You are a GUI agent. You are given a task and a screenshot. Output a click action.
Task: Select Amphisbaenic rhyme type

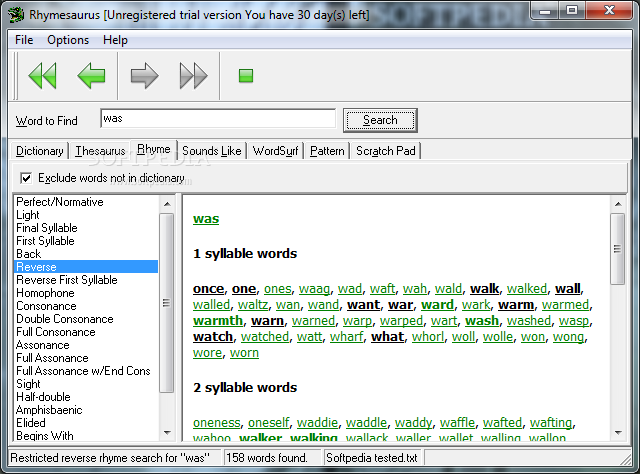click(x=86, y=410)
